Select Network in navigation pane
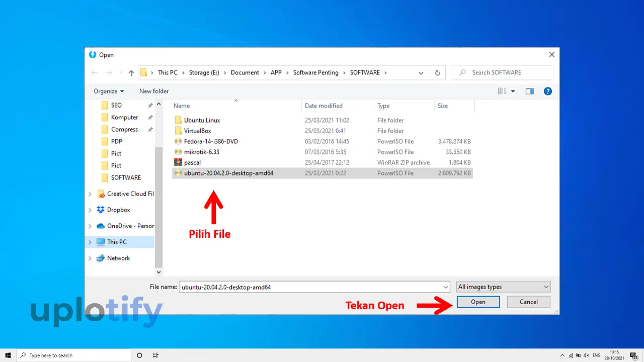Viewport: 644px width, 362px height. pyautogui.click(x=118, y=258)
